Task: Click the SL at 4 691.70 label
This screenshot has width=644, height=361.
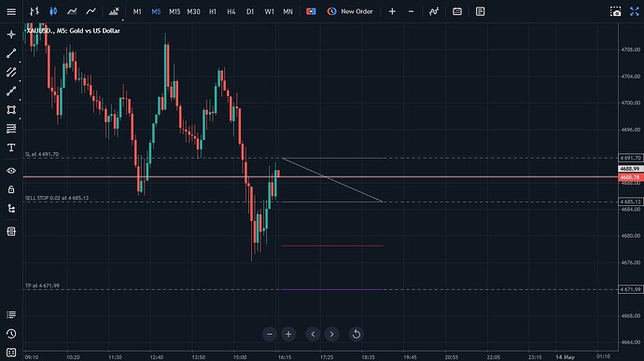Action: 42,155
